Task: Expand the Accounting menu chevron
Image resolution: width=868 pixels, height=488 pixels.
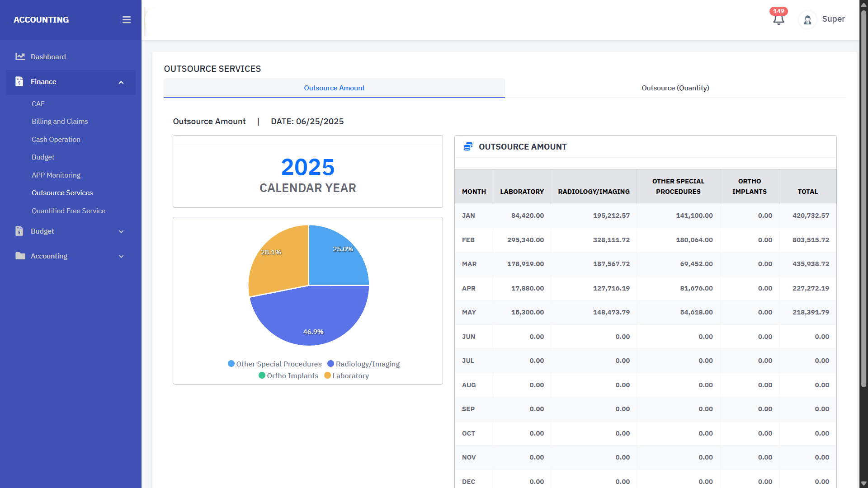Action: pos(121,257)
